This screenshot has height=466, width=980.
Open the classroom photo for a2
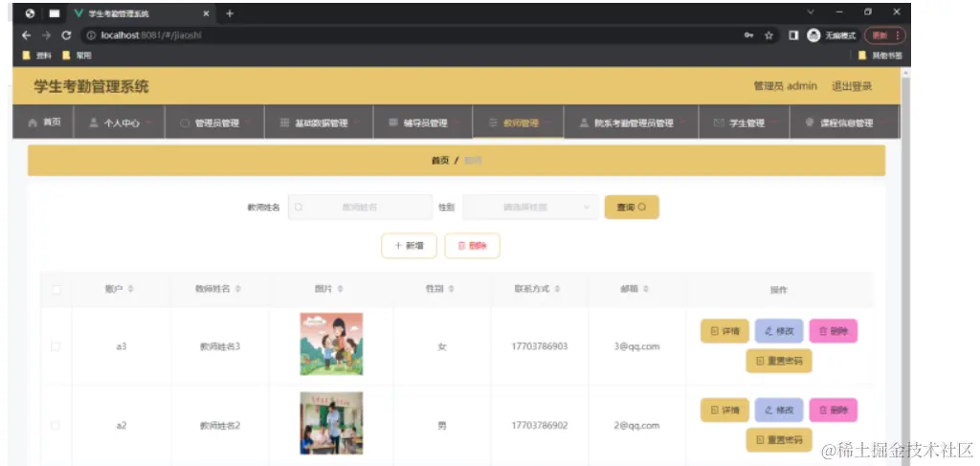click(331, 424)
